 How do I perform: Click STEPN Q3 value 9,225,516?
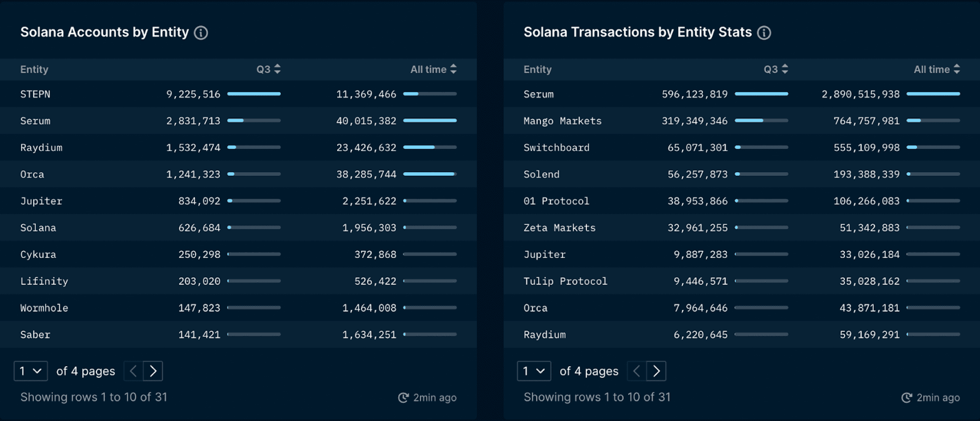pos(193,94)
